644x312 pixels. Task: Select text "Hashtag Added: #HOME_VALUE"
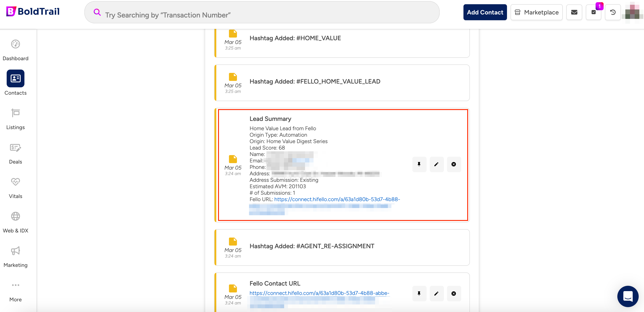pos(295,38)
